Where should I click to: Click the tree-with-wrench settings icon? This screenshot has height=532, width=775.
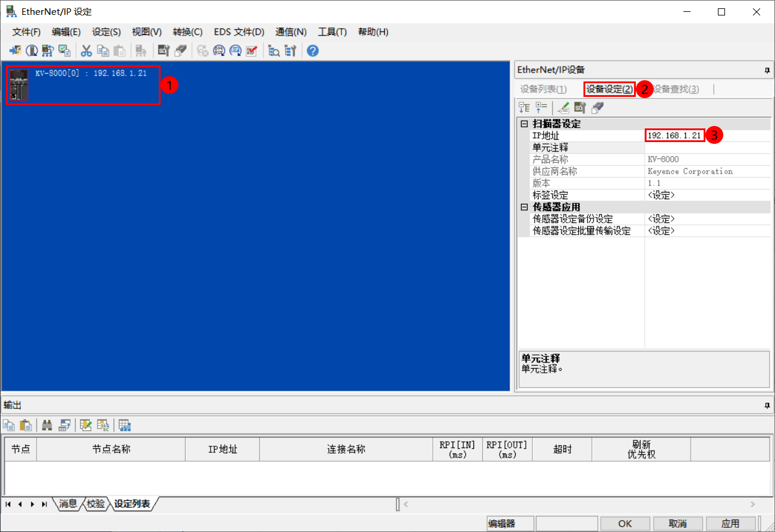pos(290,51)
